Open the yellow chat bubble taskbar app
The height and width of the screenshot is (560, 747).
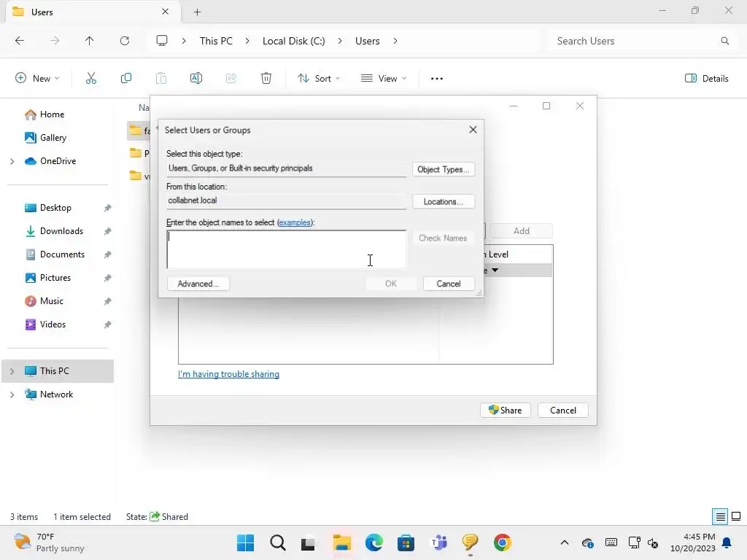[x=471, y=542]
